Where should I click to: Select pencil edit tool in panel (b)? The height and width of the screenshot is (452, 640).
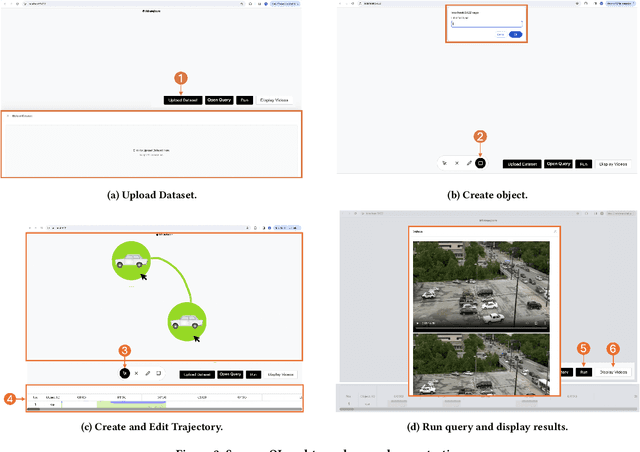469,162
